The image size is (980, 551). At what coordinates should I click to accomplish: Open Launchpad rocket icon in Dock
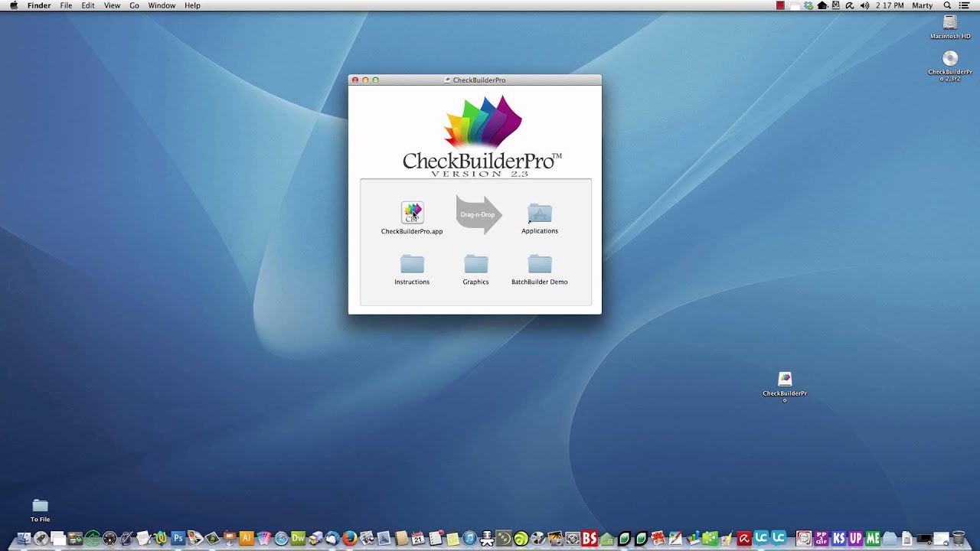(41, 539)
